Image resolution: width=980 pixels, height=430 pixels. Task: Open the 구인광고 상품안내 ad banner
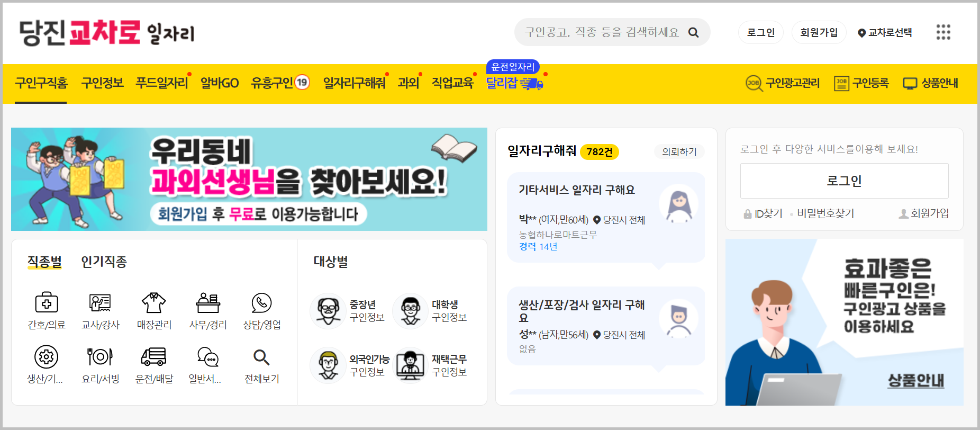pos(845,322)
